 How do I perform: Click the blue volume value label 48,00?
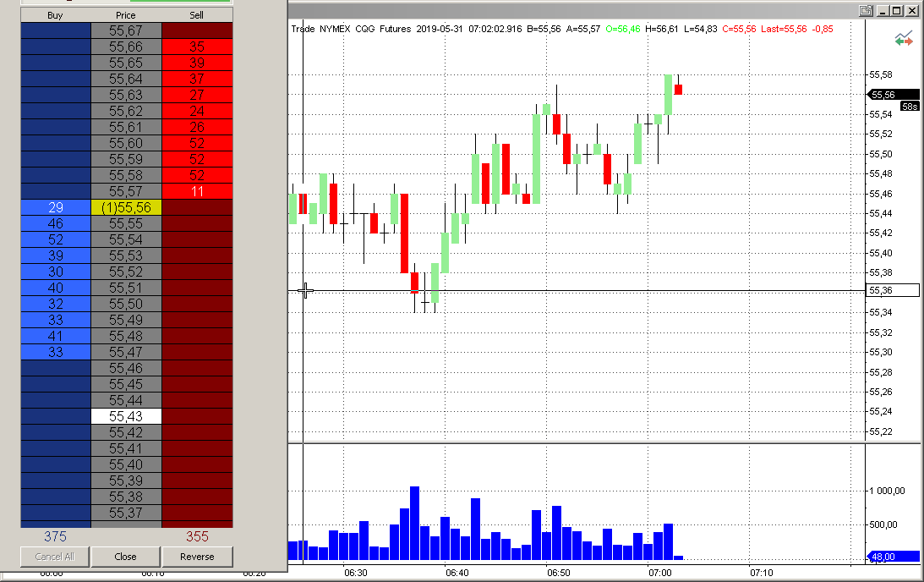pos(894,556)
